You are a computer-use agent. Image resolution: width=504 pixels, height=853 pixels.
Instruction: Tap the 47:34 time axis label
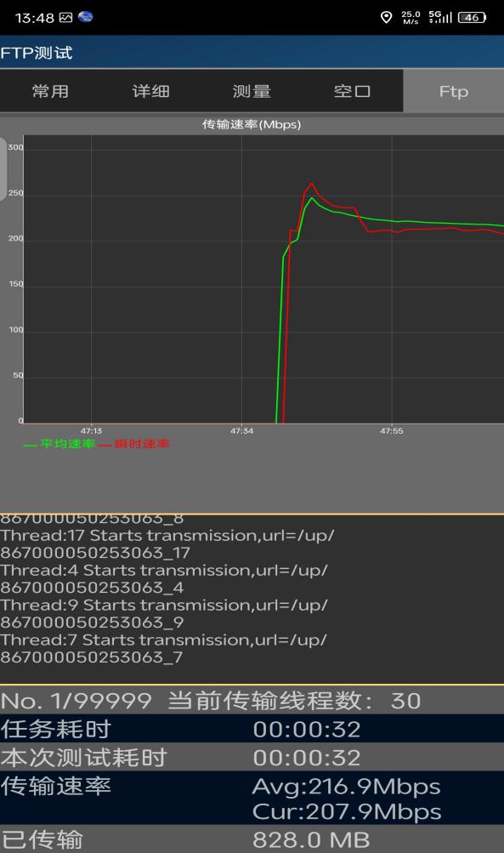pyautogui.click(x=241, y=431)
